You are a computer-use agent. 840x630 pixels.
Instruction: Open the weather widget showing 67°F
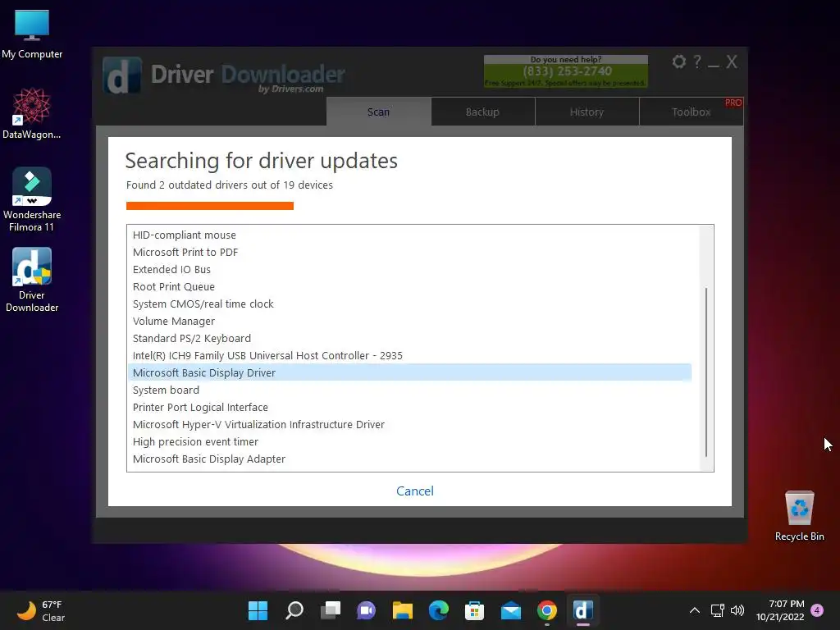(41, 610)
